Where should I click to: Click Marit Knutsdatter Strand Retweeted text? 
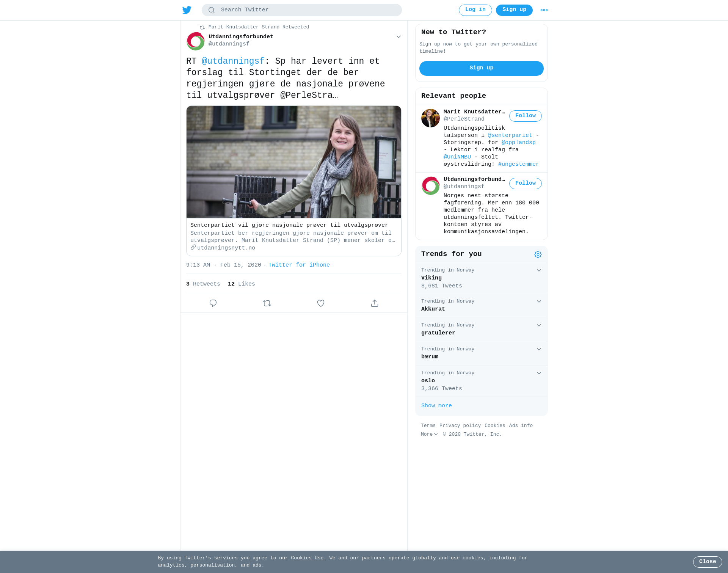[259, 27]
